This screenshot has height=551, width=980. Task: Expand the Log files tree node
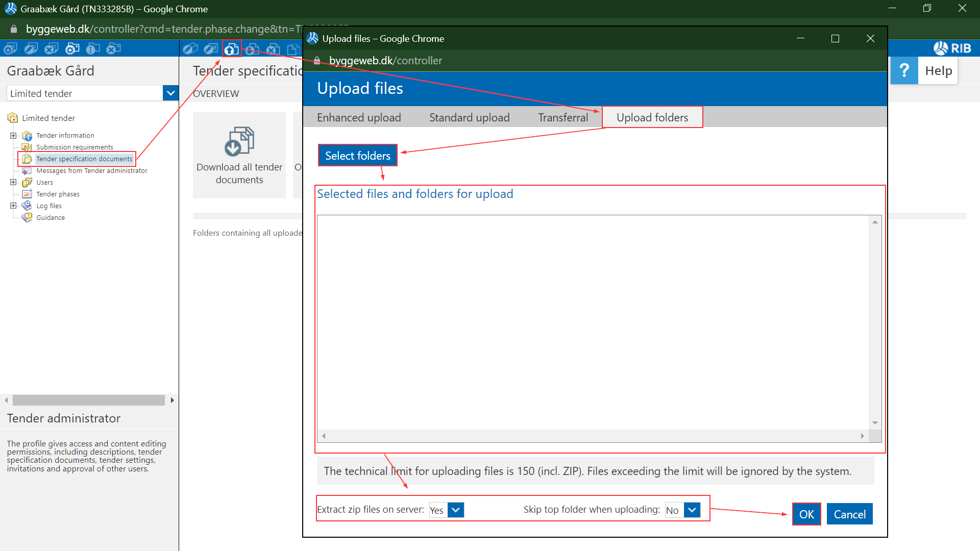point(13,206)
